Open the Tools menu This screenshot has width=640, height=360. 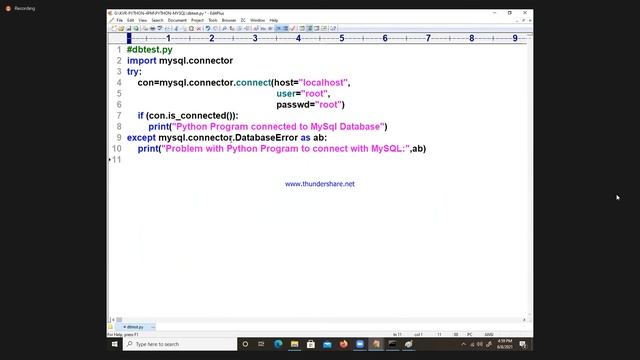(213, 20)
